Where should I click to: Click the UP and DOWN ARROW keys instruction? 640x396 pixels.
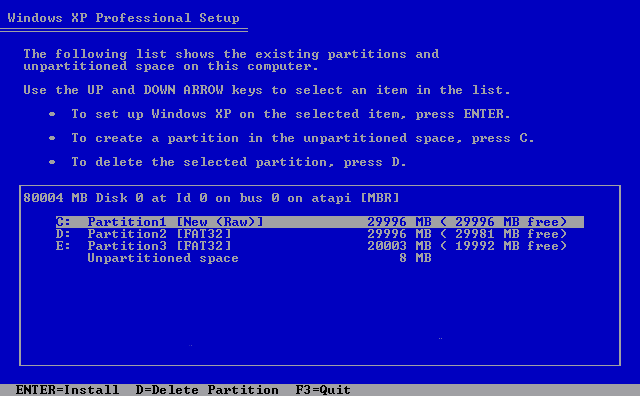coord(267,90)
